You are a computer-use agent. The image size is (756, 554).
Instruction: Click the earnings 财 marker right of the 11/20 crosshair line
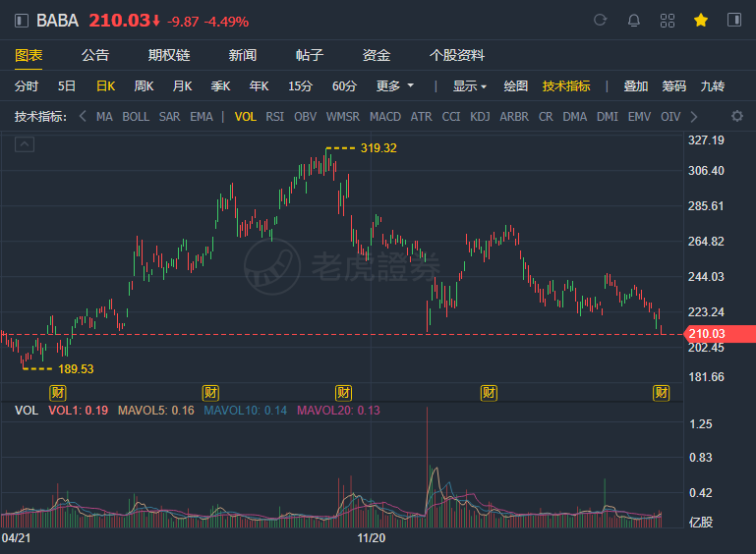coord(489,393)
